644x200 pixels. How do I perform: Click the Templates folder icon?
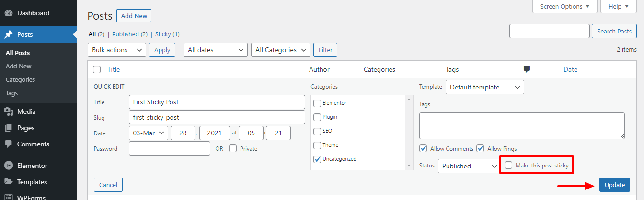(x=9, y=182)
